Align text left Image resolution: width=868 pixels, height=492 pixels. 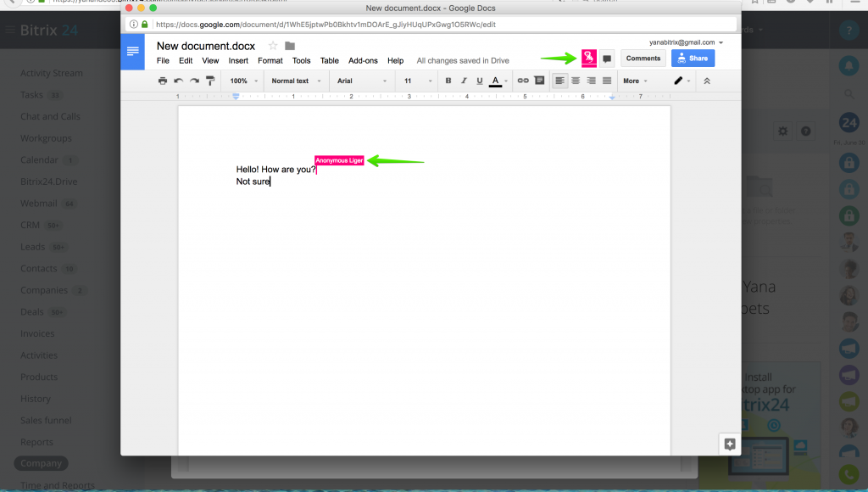[x=560, y=81]
